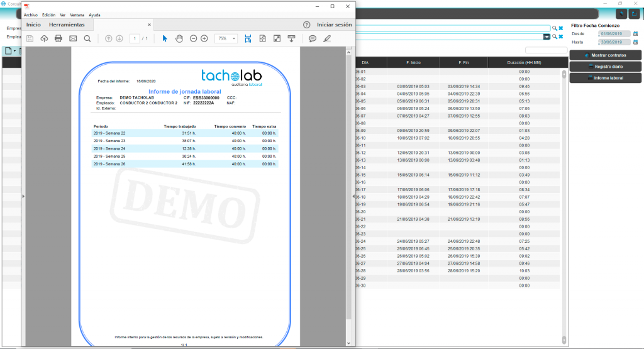This screenshot has height=349, width=644.
Task: Click the page number input field
Action: tap(135, 38)
